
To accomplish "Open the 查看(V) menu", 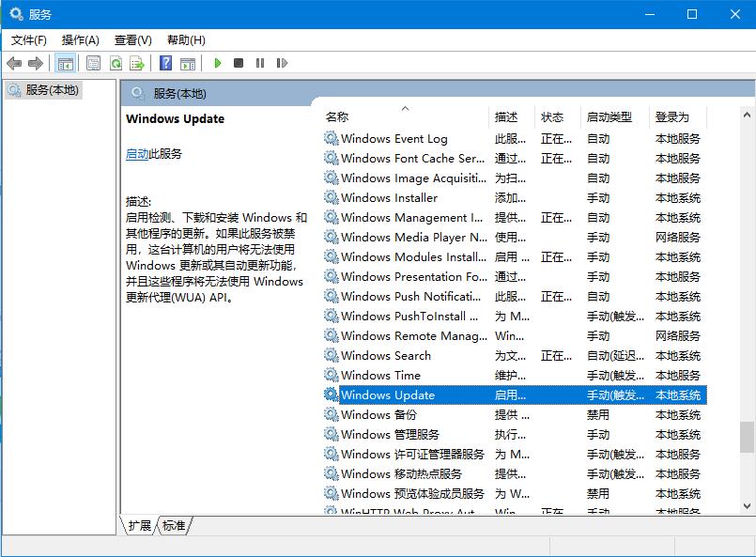I will (x=133, y=40).
